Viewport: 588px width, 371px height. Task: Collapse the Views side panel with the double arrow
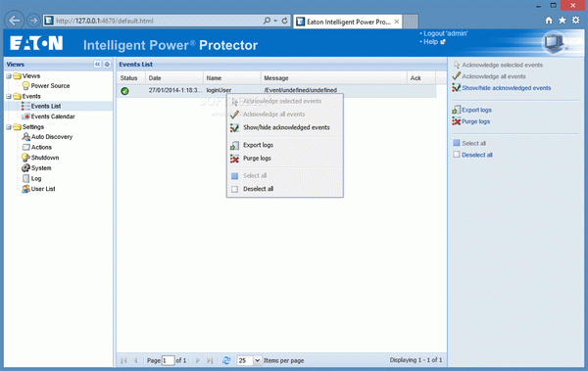pos(97,64)
